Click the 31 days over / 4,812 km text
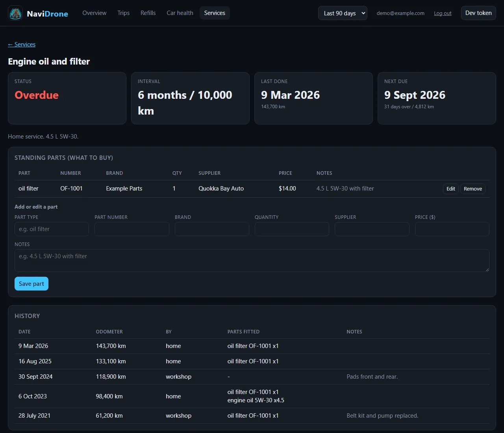This screenshot has height=433, width=504. coord(409,107)
